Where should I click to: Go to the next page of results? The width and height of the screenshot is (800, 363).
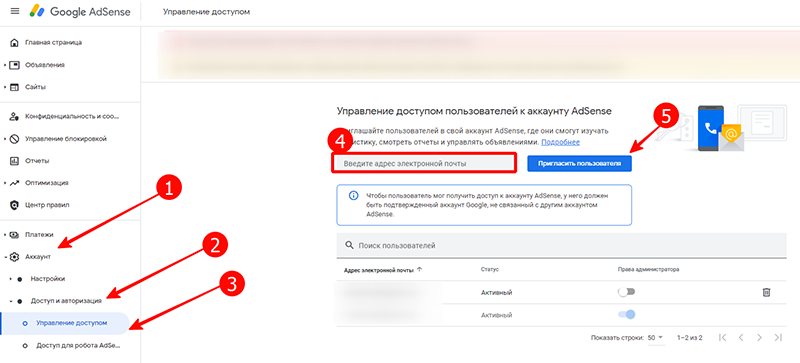(760, 337)
